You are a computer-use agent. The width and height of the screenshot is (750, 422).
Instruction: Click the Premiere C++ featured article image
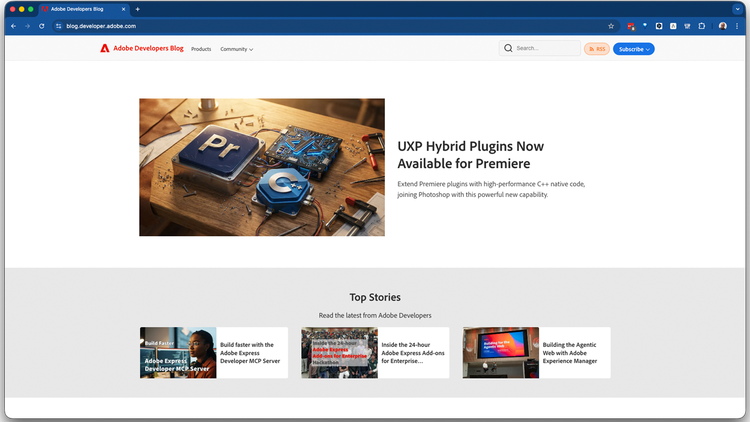click(x=261, y=167)
